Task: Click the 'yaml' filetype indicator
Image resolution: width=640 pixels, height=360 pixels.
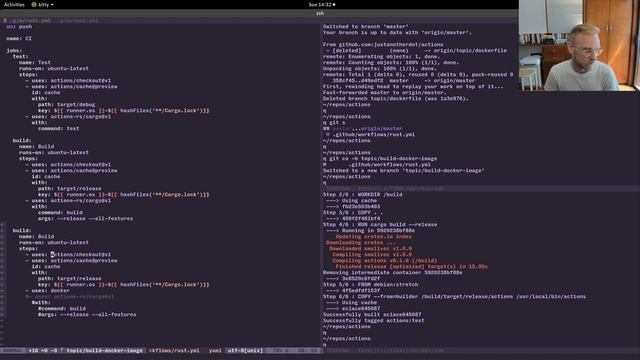Action: click(215, 351)
